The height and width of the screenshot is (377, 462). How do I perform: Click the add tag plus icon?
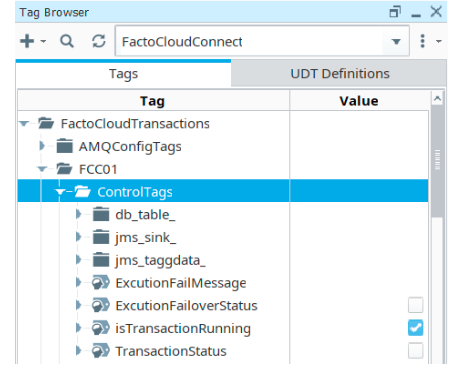tap(27, 42)
